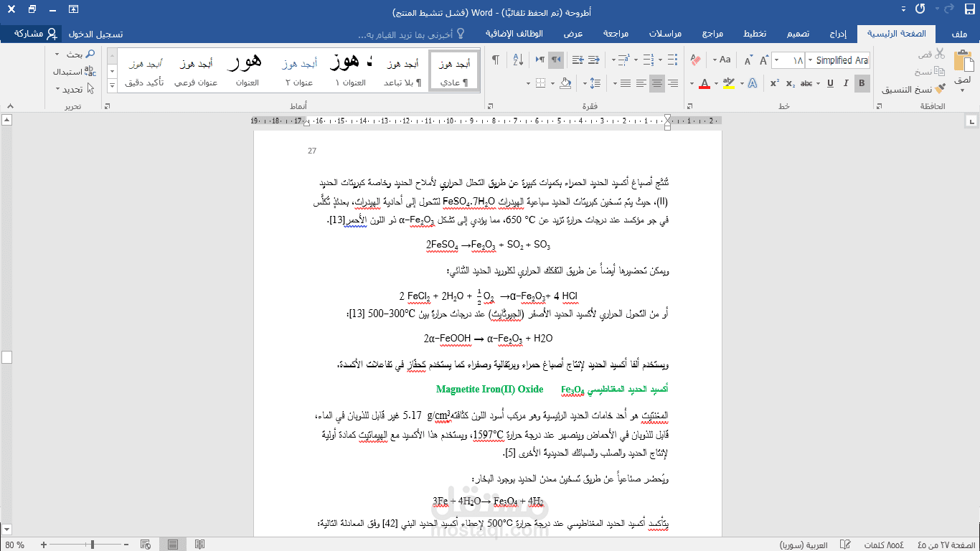Apply the red font color A
This screenshot has height=551, width=980.
point(705,83)
